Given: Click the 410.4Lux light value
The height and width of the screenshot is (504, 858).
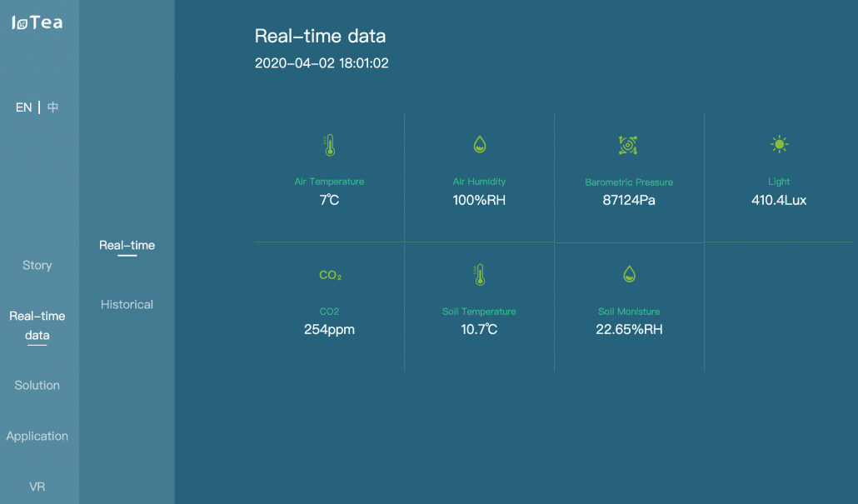Looking at the screenshot, I should click(779, 200).
